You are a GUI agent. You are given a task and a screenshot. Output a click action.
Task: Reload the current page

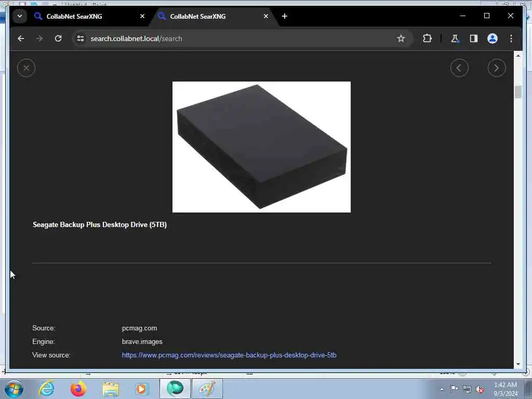[58, 38]
